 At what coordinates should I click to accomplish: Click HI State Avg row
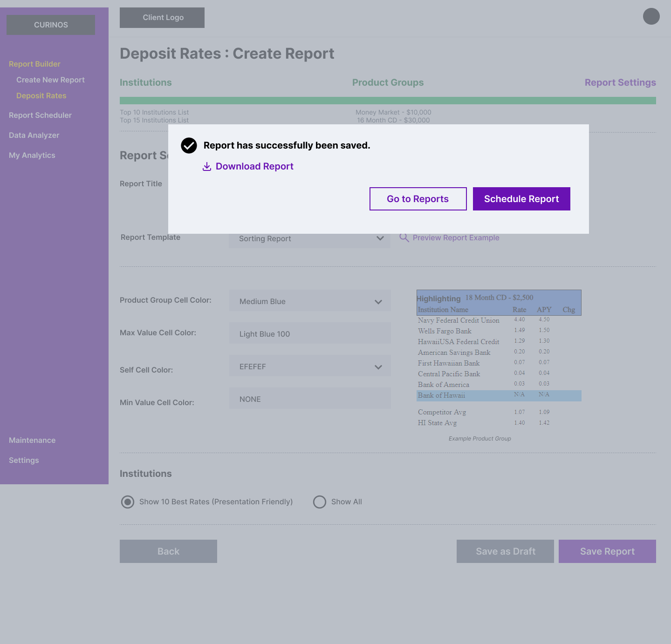pos(499,423)
